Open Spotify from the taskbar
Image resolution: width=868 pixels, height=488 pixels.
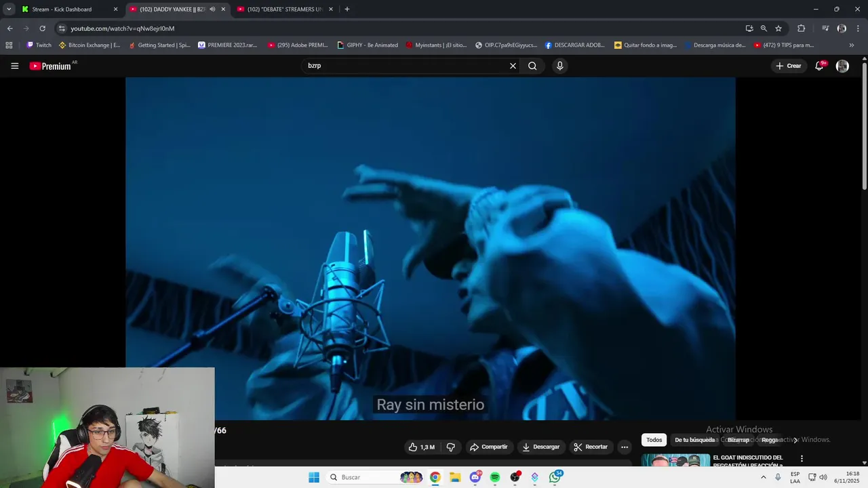click(x=495, y=477)
